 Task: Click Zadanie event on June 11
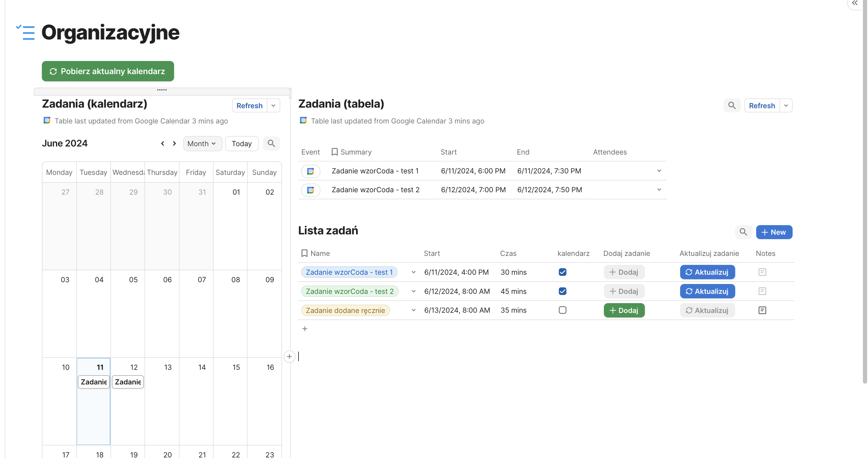pos(94,382)
